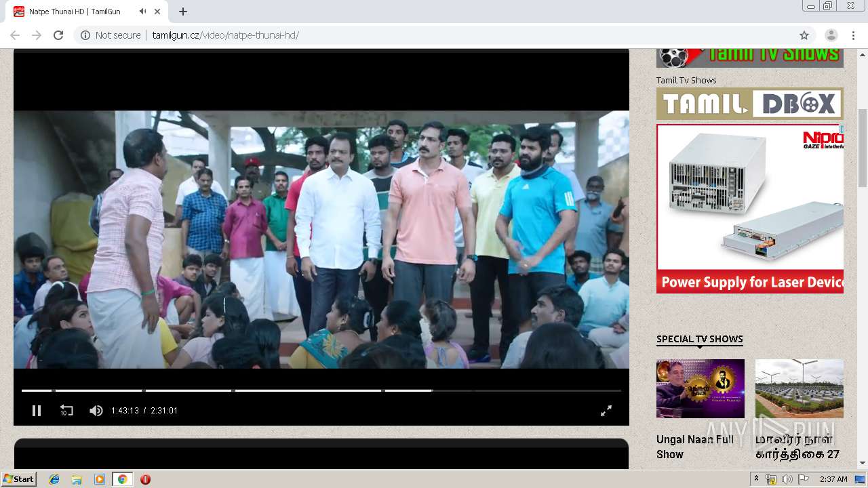Seek on the video progress bar

click(321, 390)
